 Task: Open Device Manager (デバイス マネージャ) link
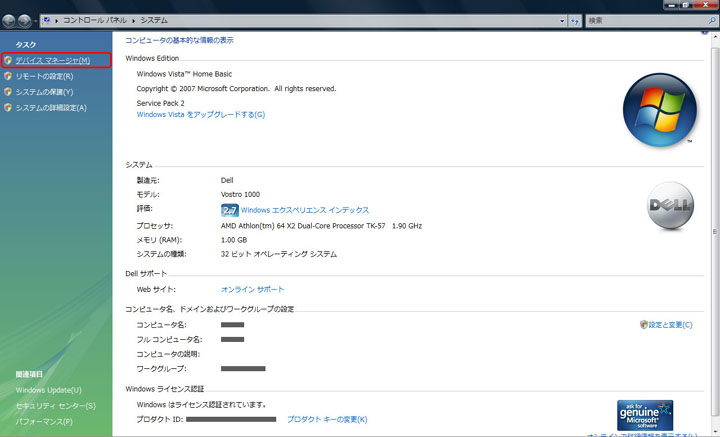click(53, 61)
